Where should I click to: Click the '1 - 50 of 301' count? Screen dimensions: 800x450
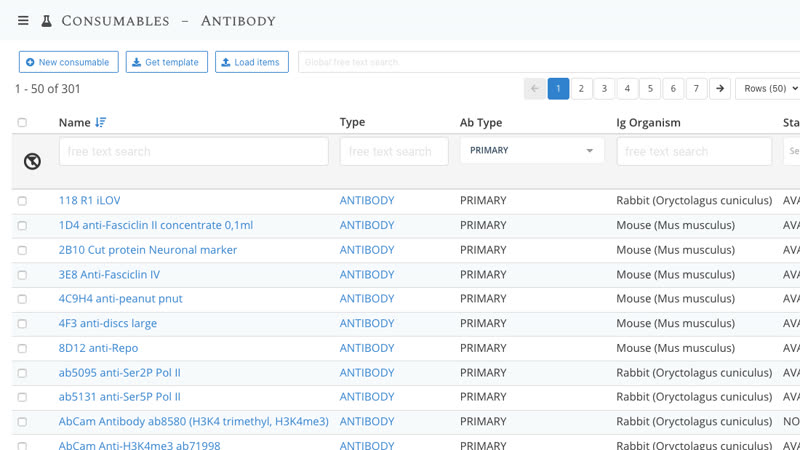(x=47, y=89)
